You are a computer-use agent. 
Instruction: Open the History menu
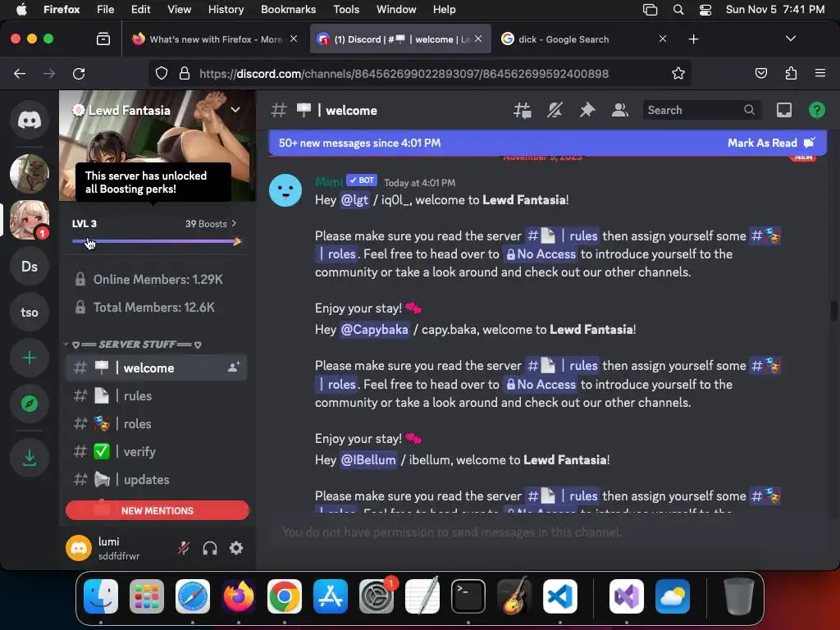point(226,9)
